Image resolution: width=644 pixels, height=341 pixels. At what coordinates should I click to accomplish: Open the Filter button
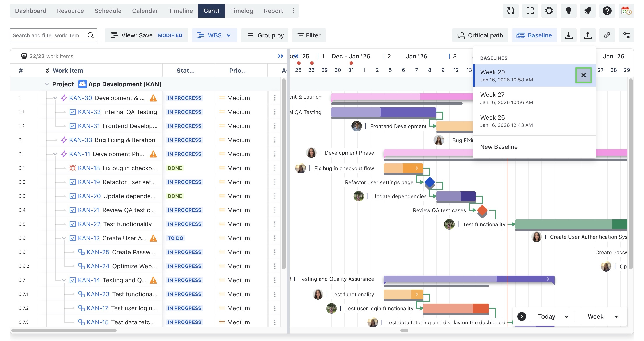pyautogui.click(x=309, y=35)
